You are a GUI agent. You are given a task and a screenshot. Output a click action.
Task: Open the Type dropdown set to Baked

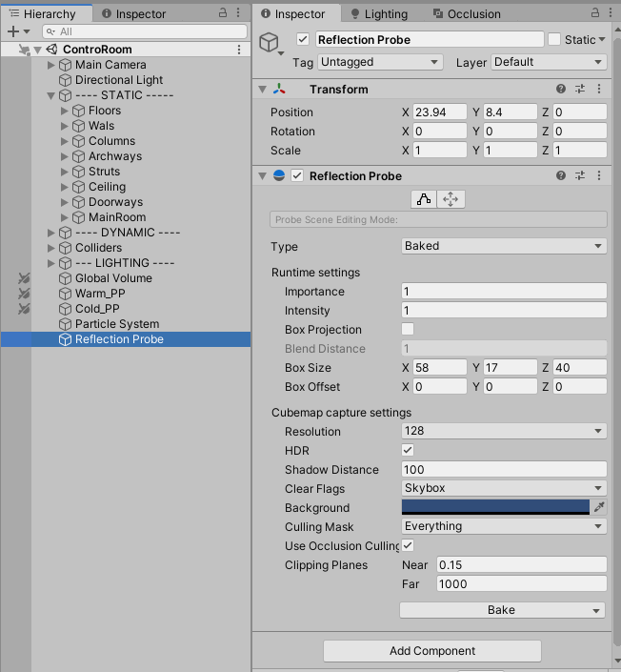(504, 246)
